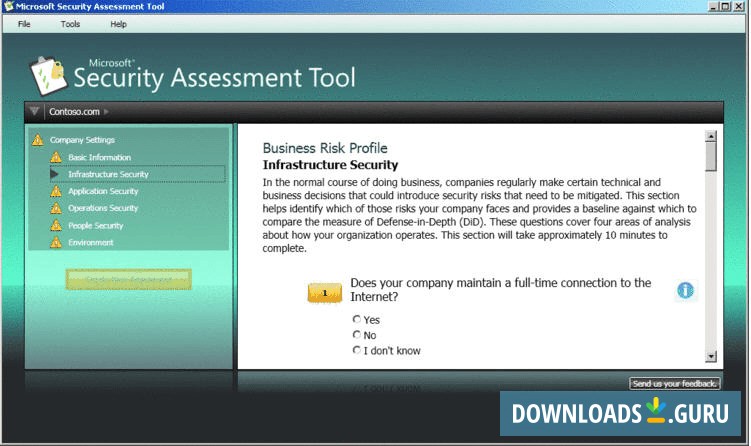Click the warning icon beside Environment
The width and height of the screenshot is (751, 446).
click(x=56, y=242)
